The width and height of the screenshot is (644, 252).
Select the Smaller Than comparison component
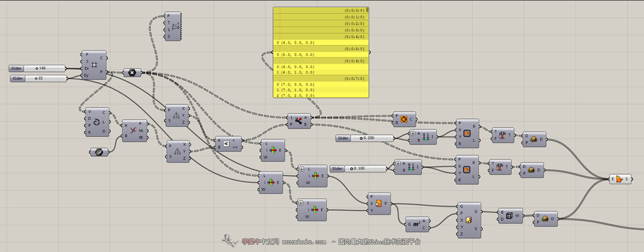(x=228, y=144)
